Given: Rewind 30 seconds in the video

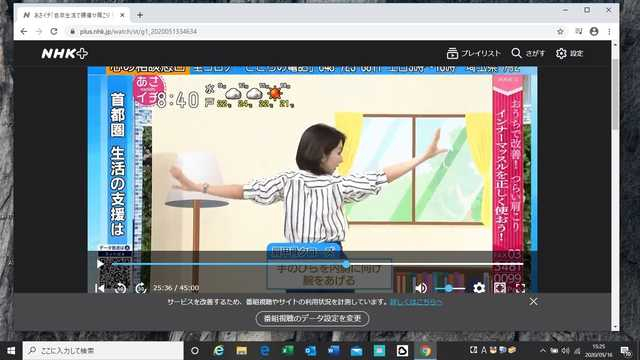Looking at the screenshot, I should click(120, 288).
